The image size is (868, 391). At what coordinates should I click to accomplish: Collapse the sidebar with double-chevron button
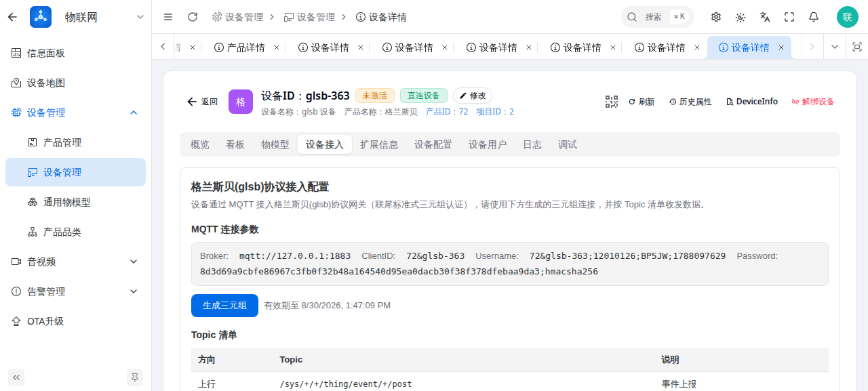tap(16, 377)
